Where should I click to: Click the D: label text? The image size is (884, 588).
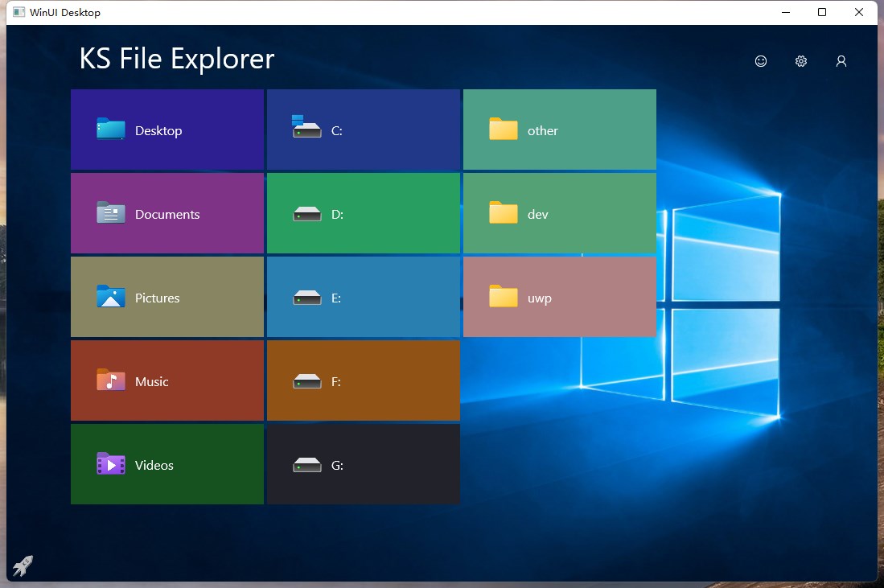pos(337,214)
